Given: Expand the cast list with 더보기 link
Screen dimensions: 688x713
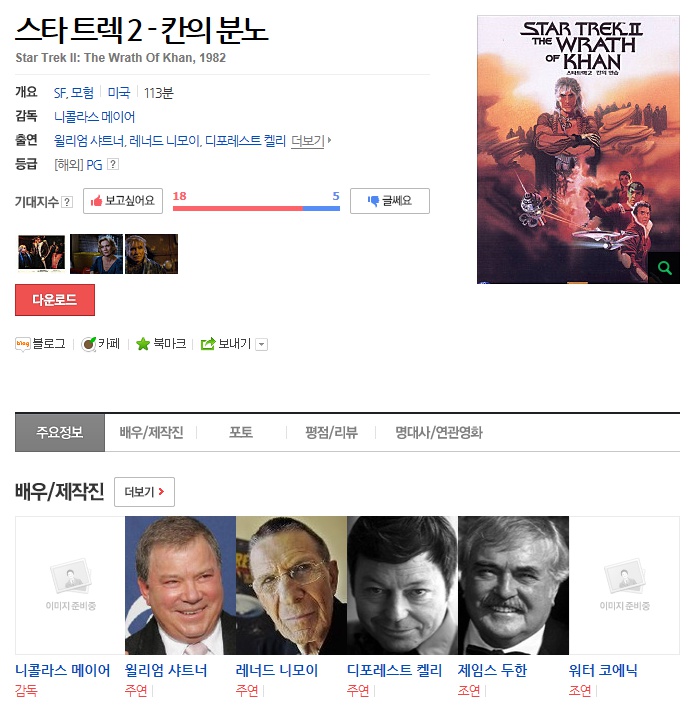Looking at the screenshot, I should tap(311, 141).
